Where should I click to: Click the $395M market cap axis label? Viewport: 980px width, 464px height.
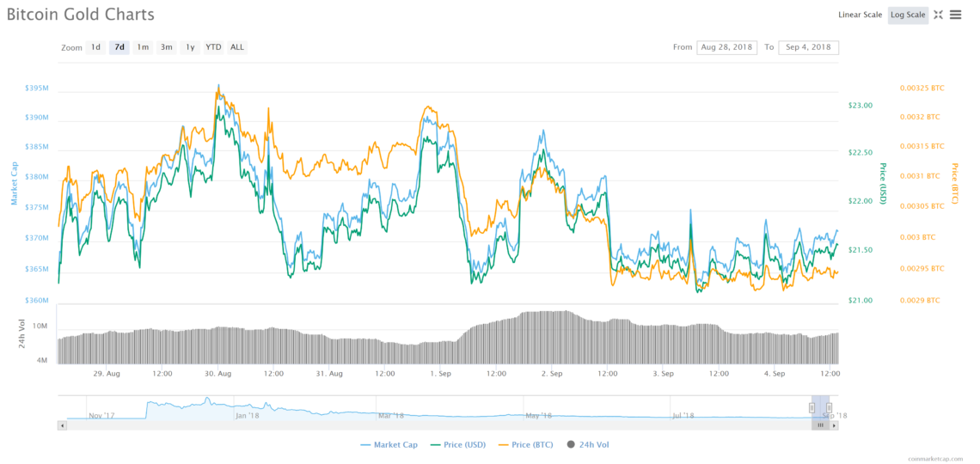36,88
